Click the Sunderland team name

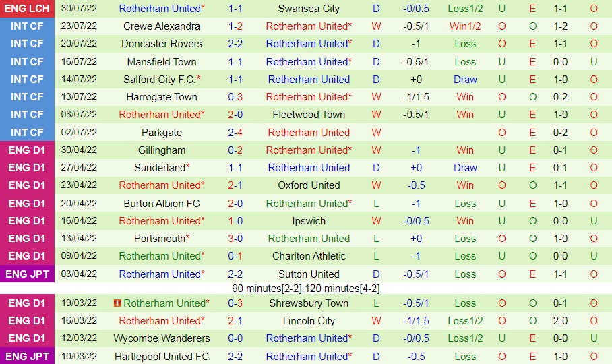[x=159, y=167]
